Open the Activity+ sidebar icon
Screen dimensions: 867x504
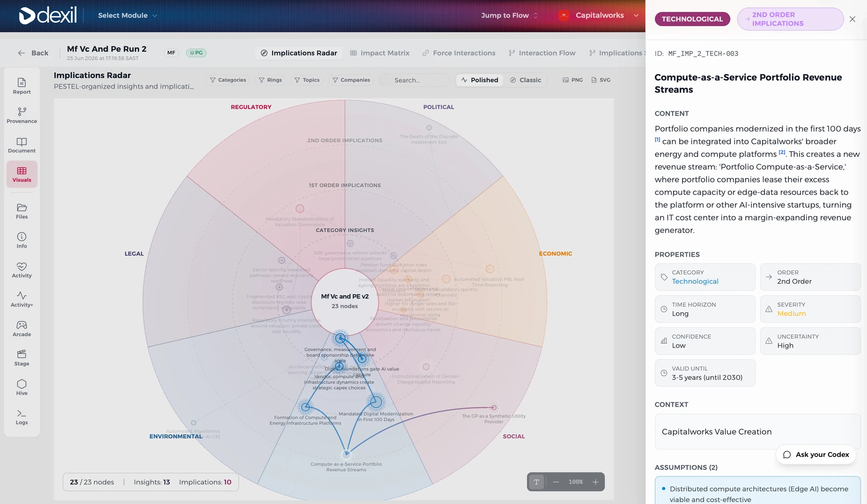tap(22, 299)
